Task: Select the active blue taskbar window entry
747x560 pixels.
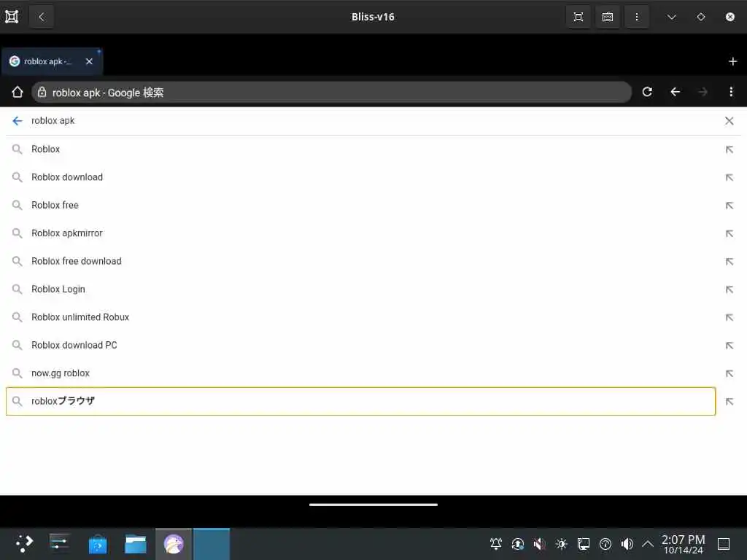Action: (x=212, y=544)
